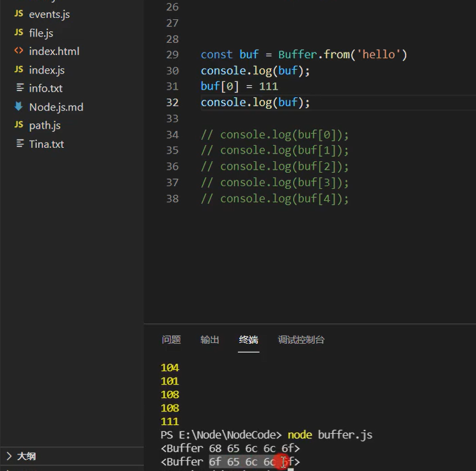Click the JS icon beside path.js

19,125
